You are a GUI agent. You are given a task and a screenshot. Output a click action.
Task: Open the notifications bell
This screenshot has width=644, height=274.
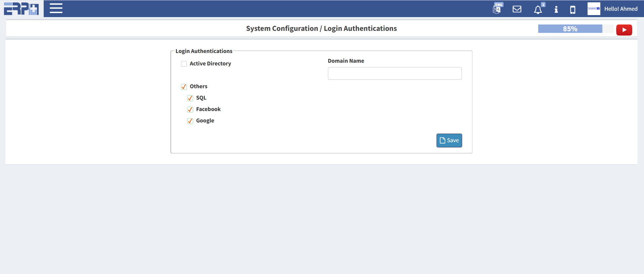pyautogui.click(x=538, y=10)
